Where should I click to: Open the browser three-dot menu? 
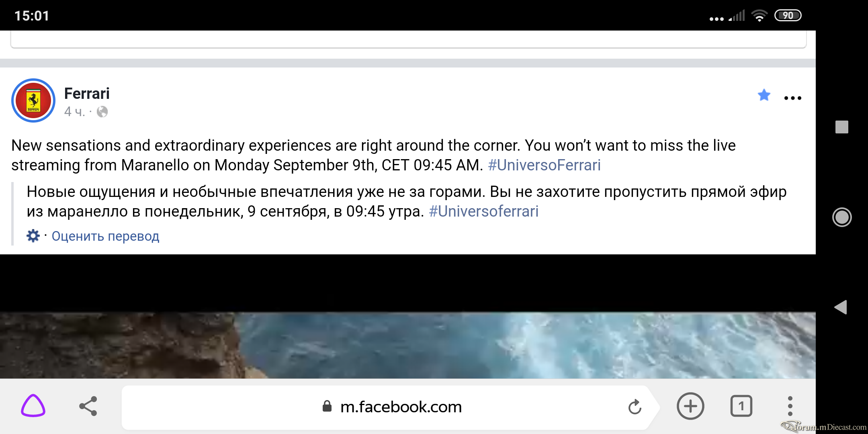coord(790,406)
